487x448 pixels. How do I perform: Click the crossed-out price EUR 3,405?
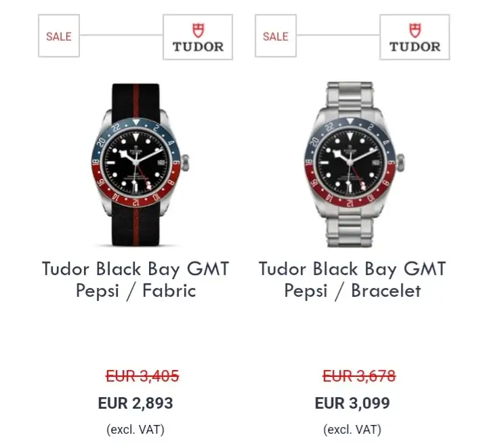[x=142, y=376]
